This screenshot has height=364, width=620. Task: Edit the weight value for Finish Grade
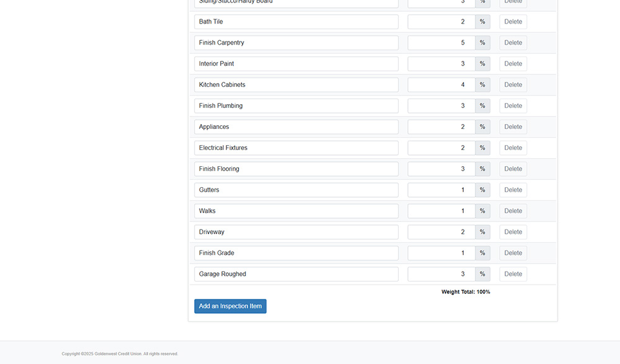point(441,252)
